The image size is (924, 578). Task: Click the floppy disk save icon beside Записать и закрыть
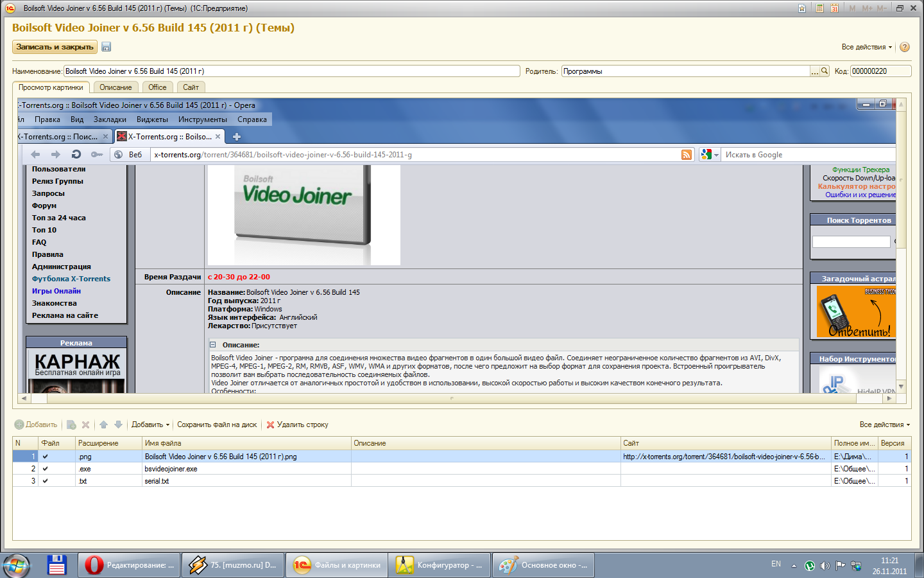(107, 47)
